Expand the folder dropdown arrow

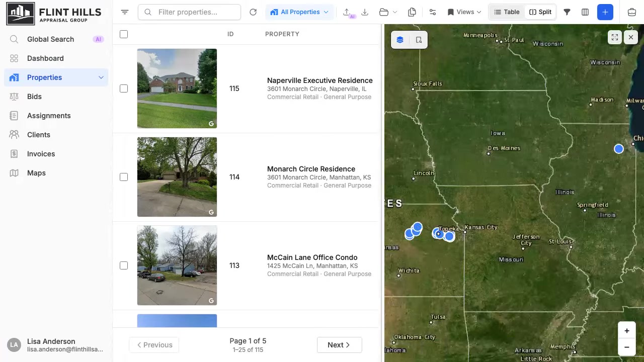point(395,12)
